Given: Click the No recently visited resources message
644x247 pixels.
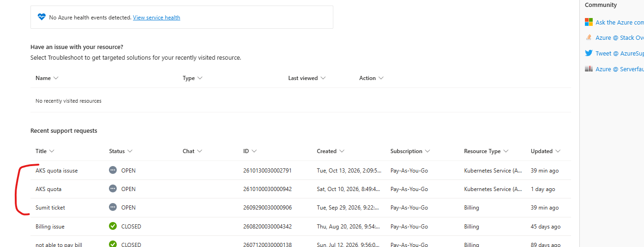Looking at the screenshot, I should pos(68,101).
